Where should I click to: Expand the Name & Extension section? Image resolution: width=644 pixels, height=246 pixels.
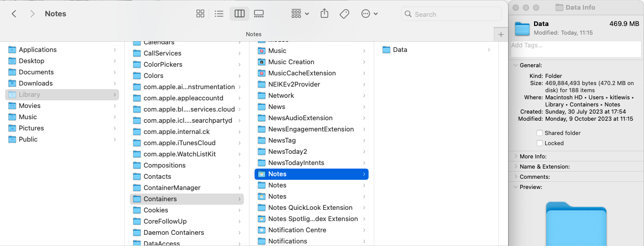tap(515, 167)
